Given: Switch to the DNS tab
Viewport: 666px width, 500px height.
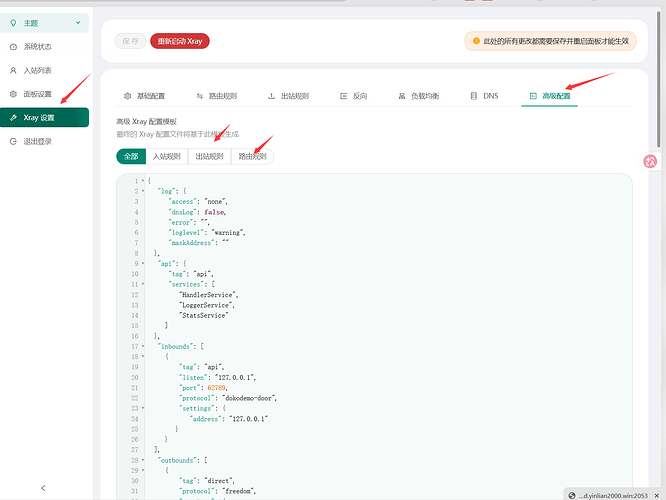Looking at the screenshot, I should (x=484, y=96).
